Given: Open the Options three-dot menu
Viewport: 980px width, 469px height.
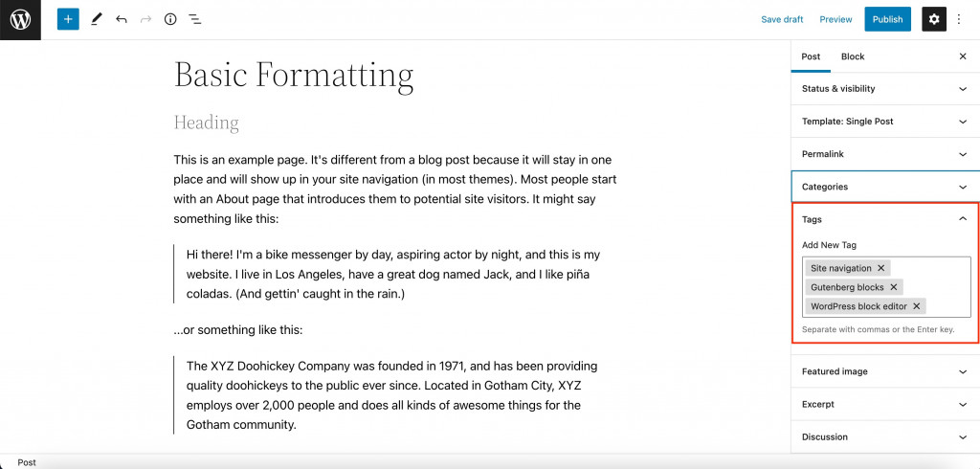Looking at the screenshot, I should click(959, 19).
